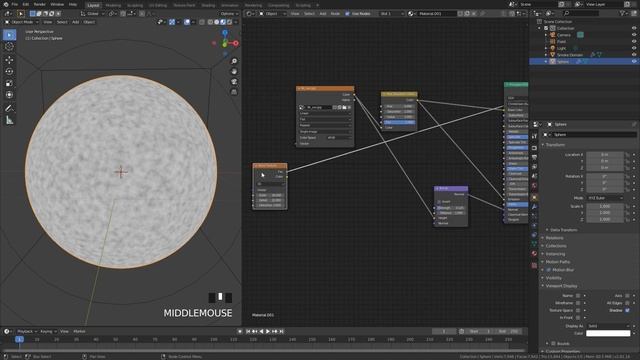Open the File menu

15,4
